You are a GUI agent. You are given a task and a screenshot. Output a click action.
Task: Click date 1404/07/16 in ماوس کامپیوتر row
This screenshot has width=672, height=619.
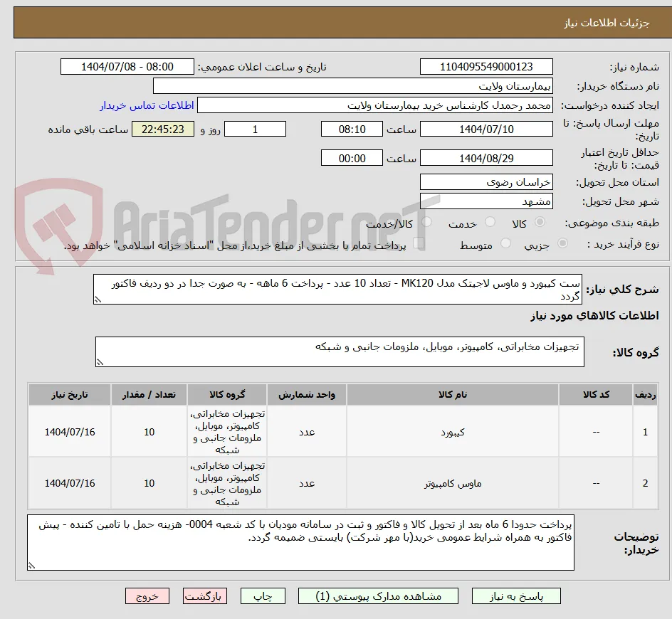click(x=70, y=483)
